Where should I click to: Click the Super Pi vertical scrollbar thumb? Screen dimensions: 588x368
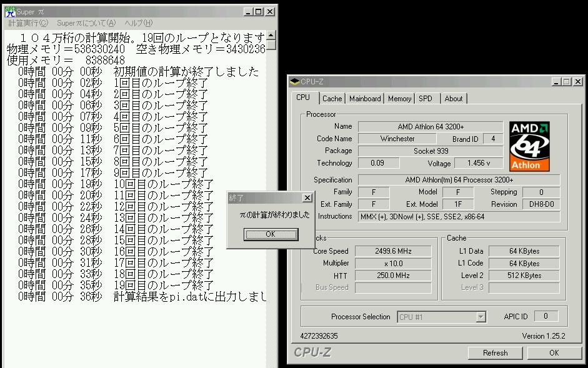[x=271, y=45]
